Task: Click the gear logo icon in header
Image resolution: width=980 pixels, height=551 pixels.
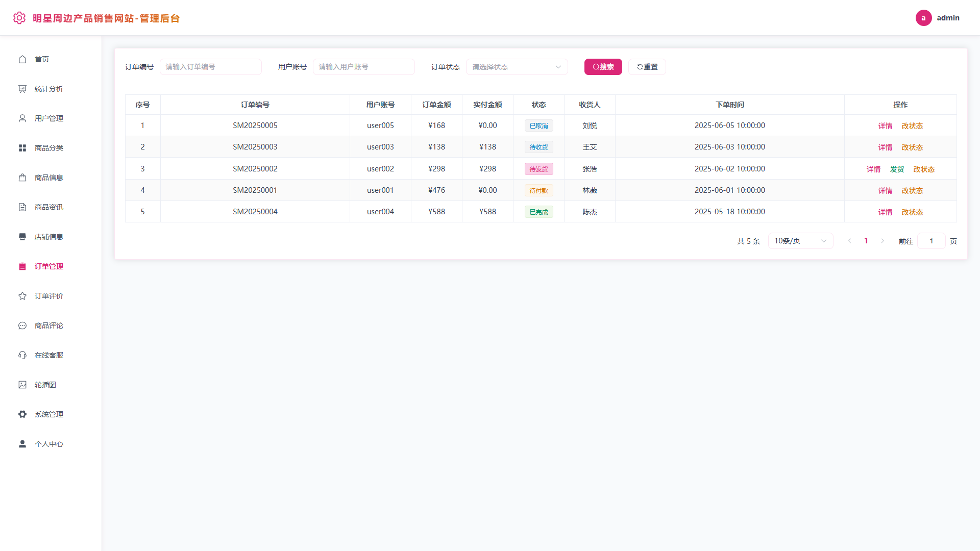Action: pos(19,18)
